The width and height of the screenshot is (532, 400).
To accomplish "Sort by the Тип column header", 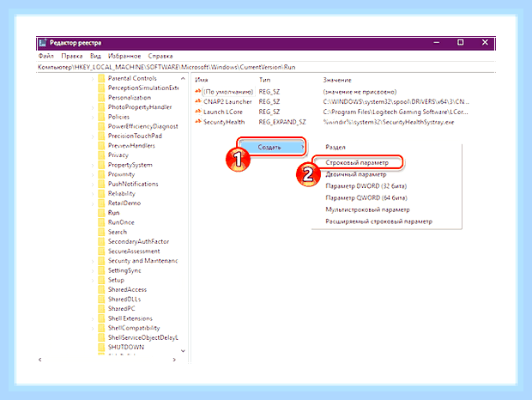I will click(x=264, y=80).
